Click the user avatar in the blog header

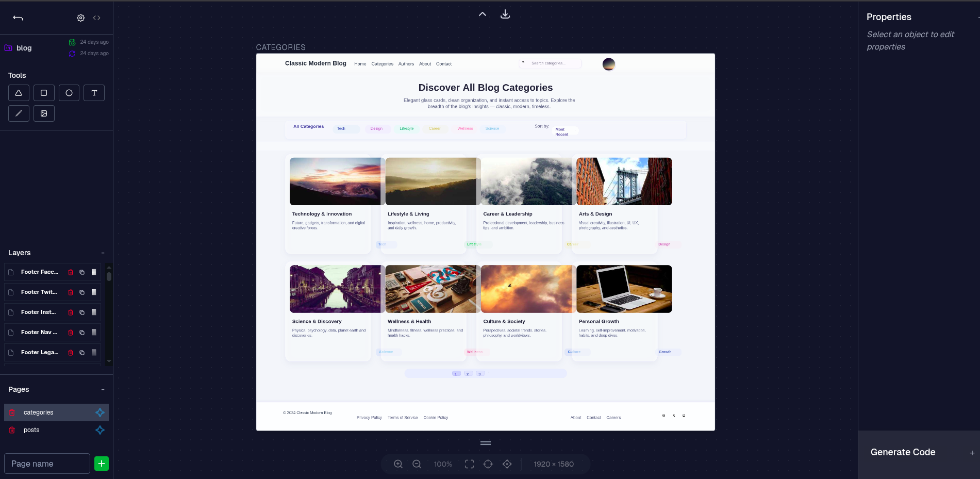pyautogui.click(x=609, y=64)
